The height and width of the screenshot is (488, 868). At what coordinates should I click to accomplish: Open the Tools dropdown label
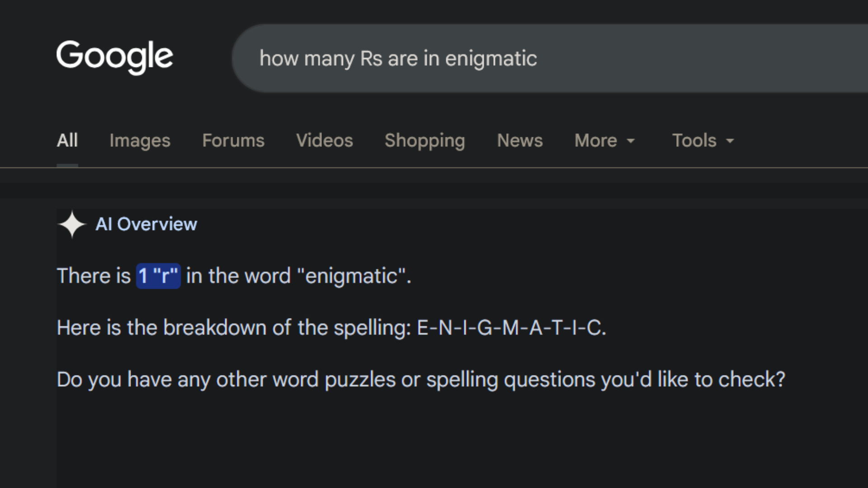click(694, 141)
